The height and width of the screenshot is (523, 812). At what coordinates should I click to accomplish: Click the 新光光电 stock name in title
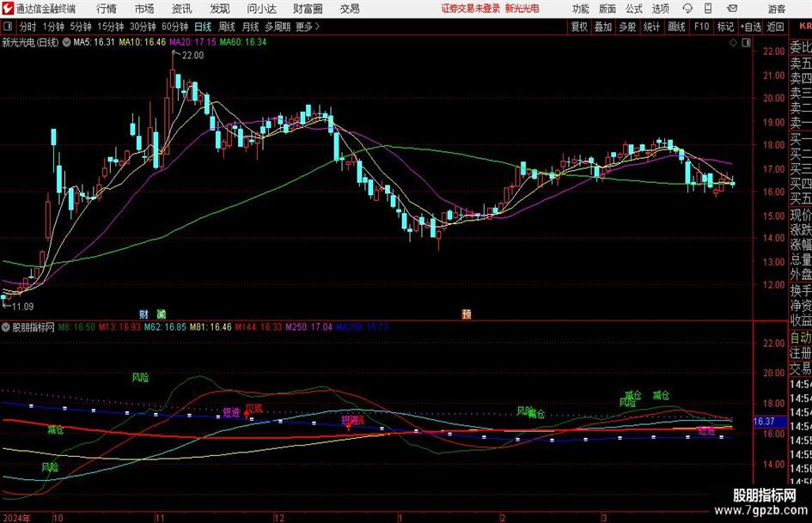pos(522,9)
